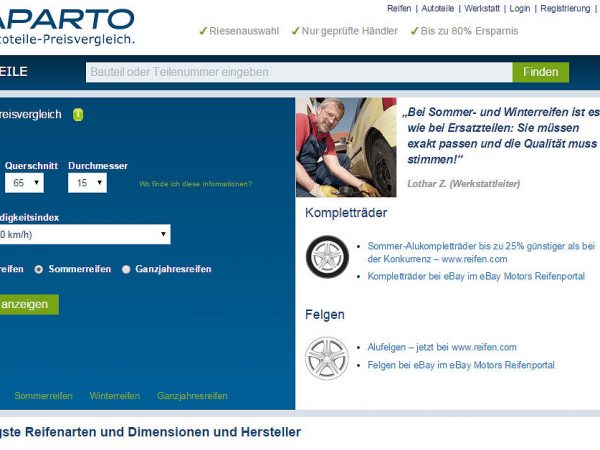600x450 pixels.
Task: Select the Sommerreifen radio button
Action: coord(39,269)
